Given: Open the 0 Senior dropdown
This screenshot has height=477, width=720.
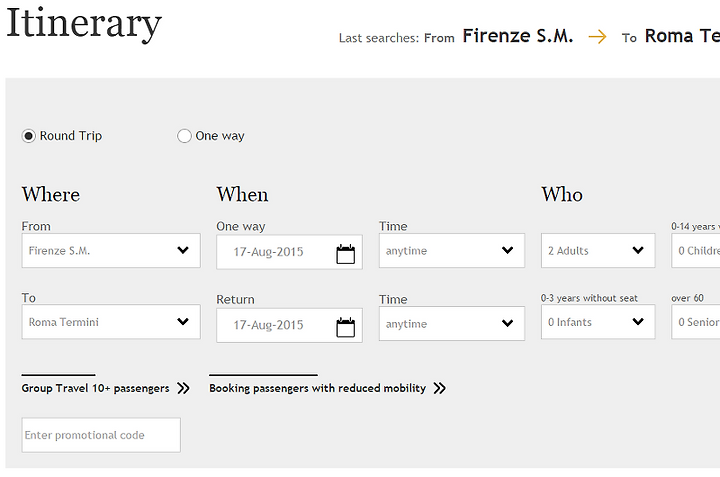Looking at the screenshot, I should 695,322.
